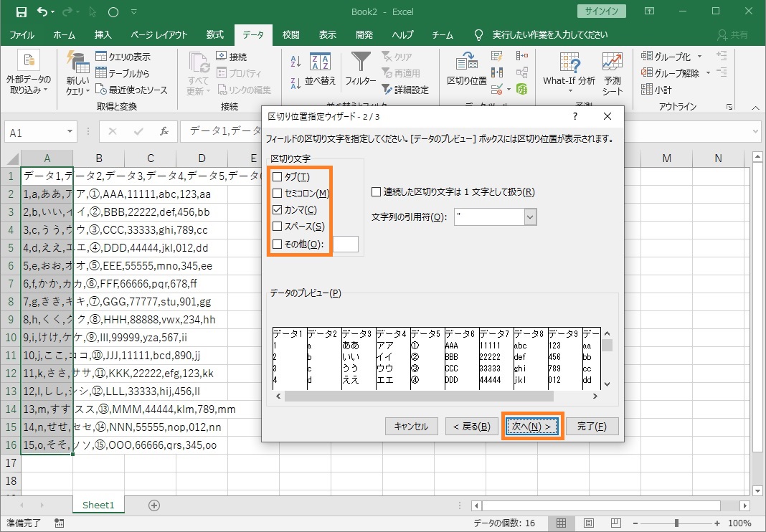Image resolution: width=766 pixels, height=532 pixels.
Task: Click 接続 in the connections group
Action: [232, 57]
